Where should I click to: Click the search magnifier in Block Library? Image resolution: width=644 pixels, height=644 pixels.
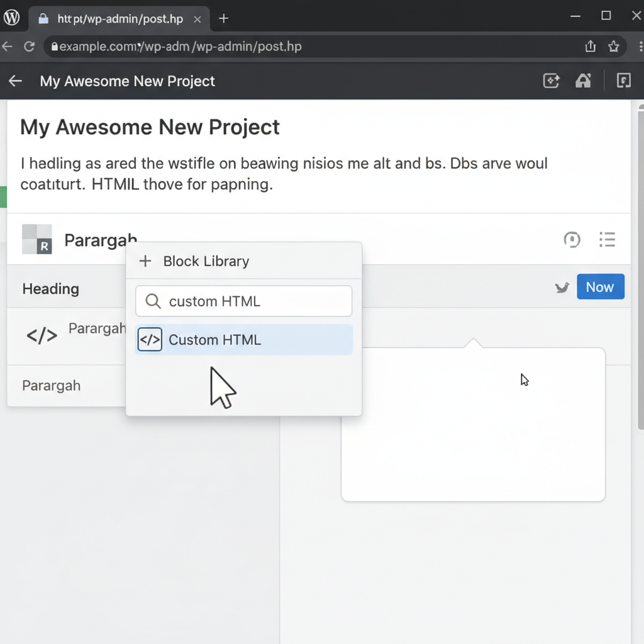coord(153,301)
